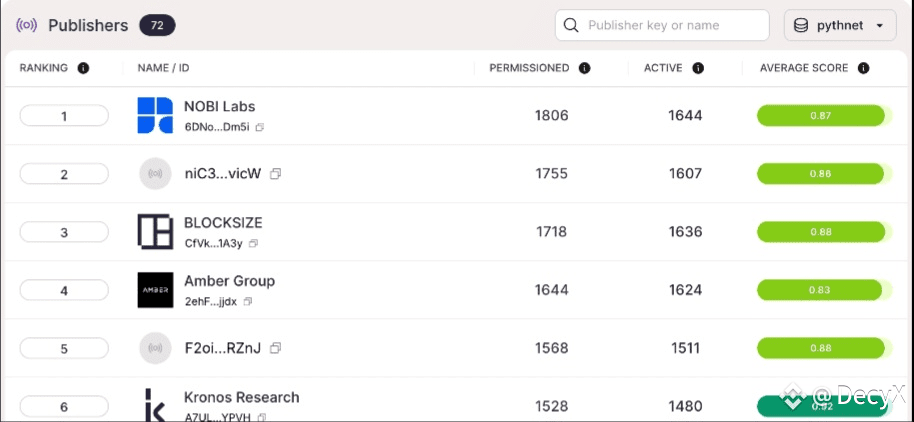Viewport: 914px width, 422px height.
Task: Click the Kronos Research publisher name
Action: click(x=241, y=398)
